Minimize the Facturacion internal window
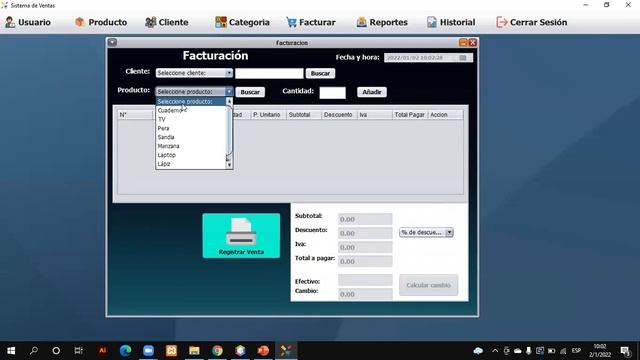Screen dimensions: 640x360 (463, 42)
